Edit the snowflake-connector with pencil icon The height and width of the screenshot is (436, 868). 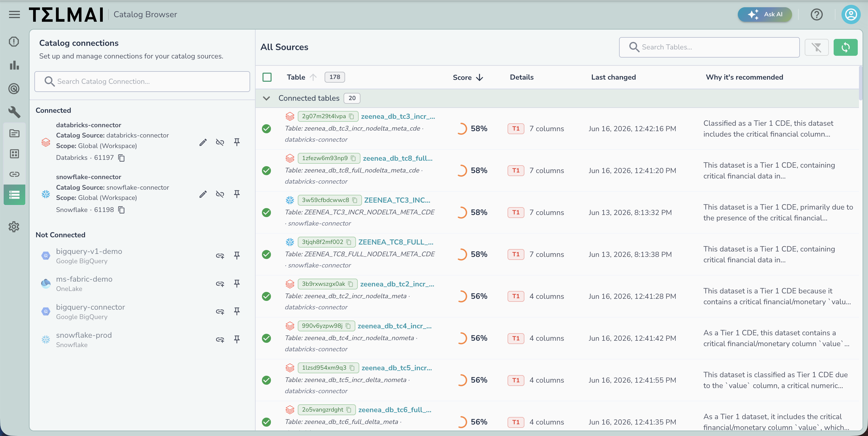(x=203, y=194)
